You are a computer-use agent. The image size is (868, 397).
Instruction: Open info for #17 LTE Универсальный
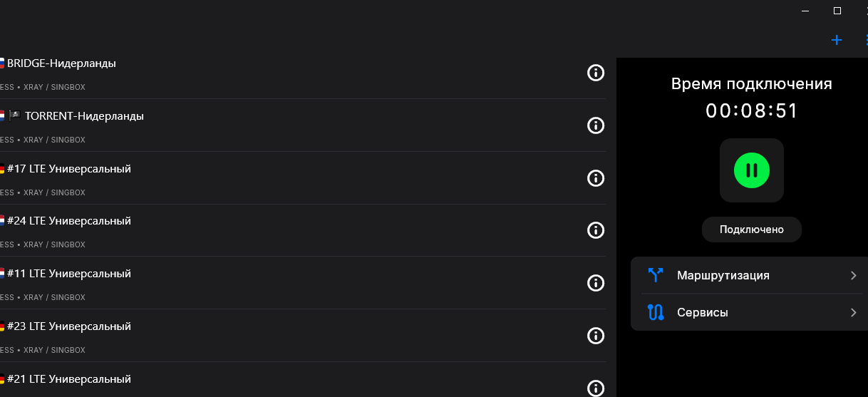tap(595, 178)
